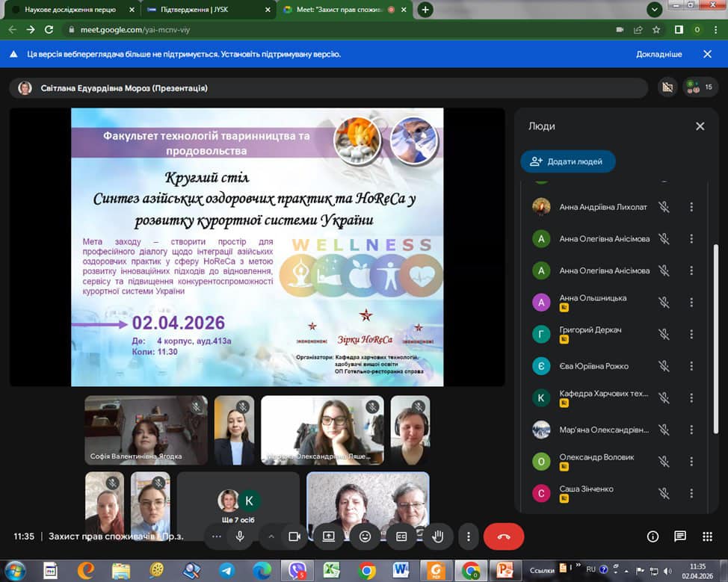Open the Докладніше link in the banner

[x=658, y=55]
